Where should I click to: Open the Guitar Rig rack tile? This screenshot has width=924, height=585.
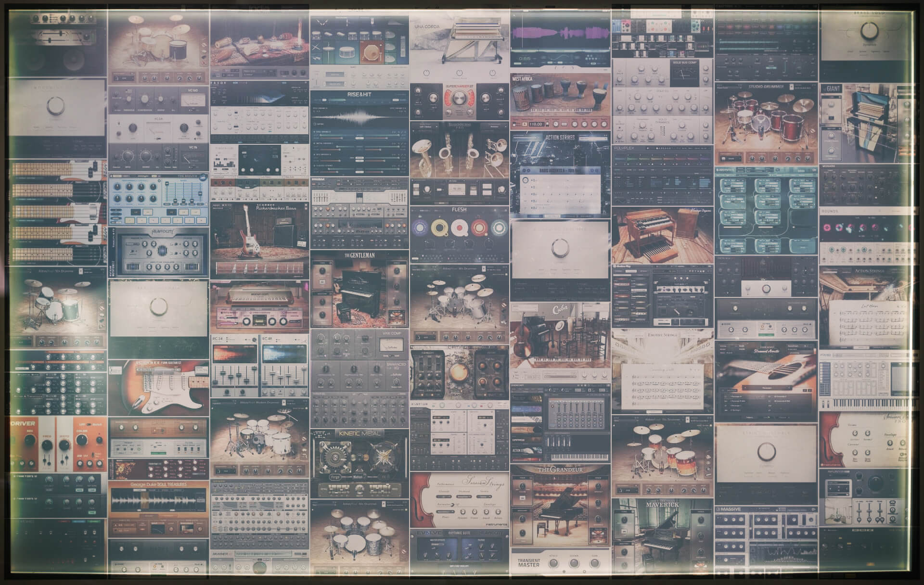pyautogui.click(x=662, y=296)
